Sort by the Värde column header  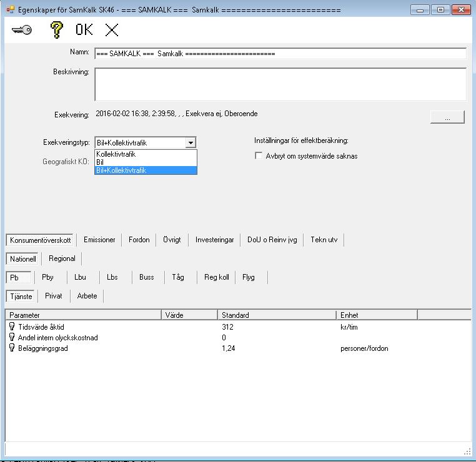[x=189, y=315]
